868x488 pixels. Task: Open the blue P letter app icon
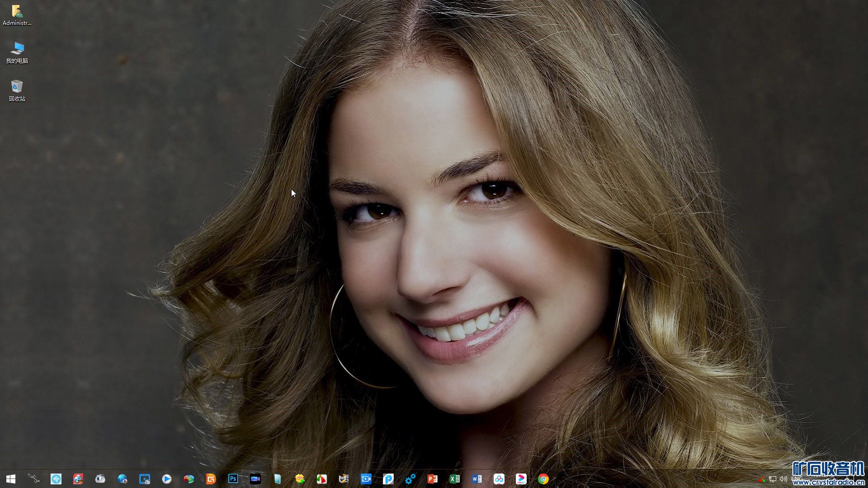click(x=388, y=479)
